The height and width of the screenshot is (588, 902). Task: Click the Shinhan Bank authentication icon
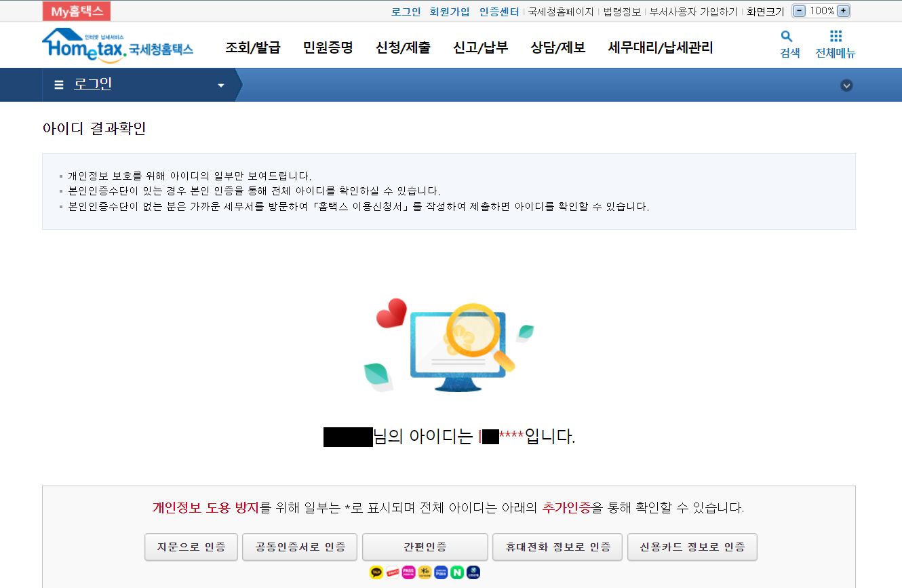click(x=473, y=572)
